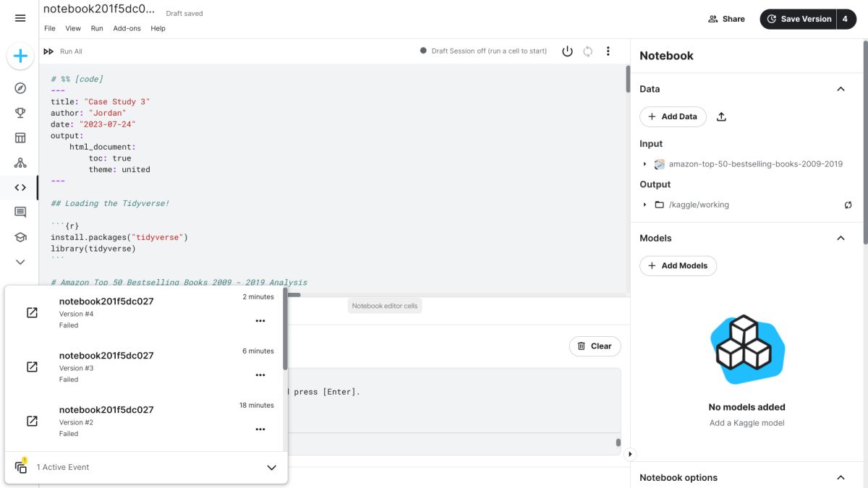Image resolution: width=868 pixels, height=488 pixels.
Task: Click the library(tidyverse) code line
Action: 93,249
